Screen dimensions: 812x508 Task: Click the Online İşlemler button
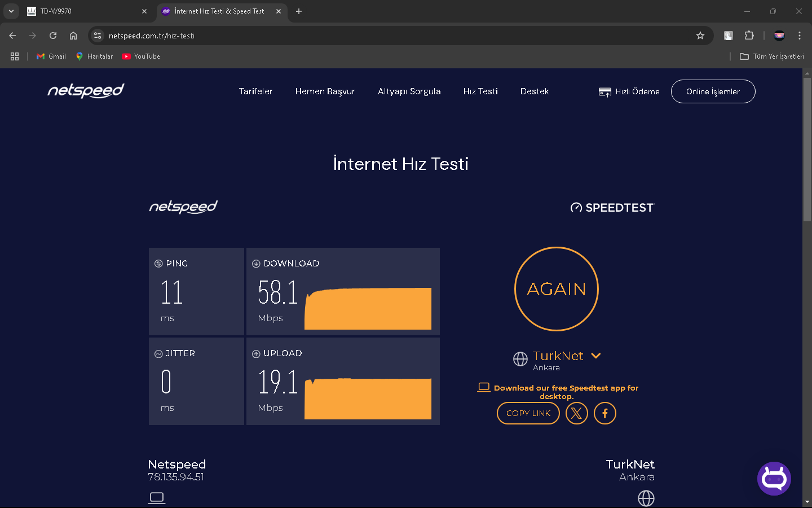point(713,91)
